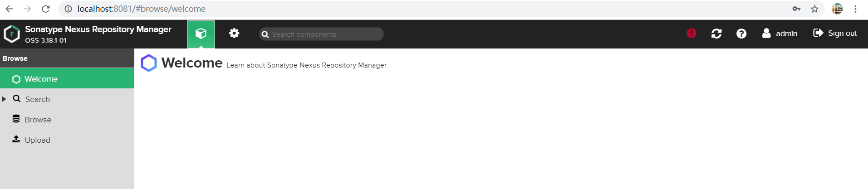
Task: Click the saved password key icon
Action: 796,9
